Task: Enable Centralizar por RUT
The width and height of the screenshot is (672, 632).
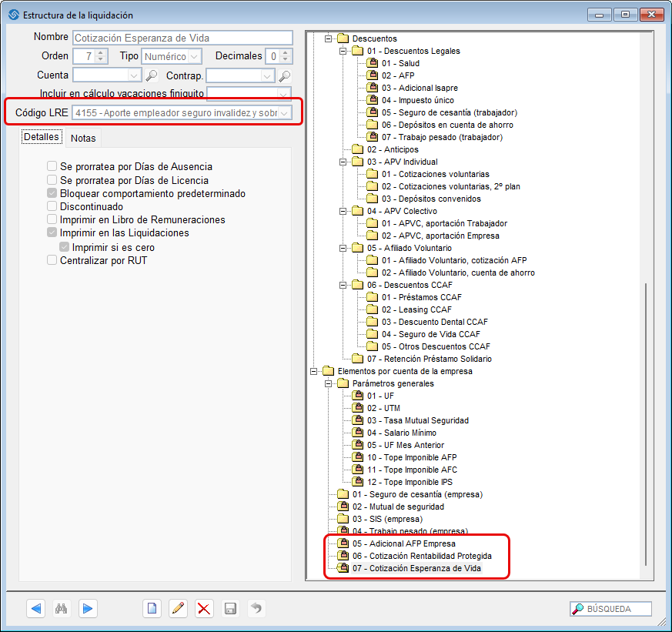Action: pyautogui.click(x=52, y=260)
